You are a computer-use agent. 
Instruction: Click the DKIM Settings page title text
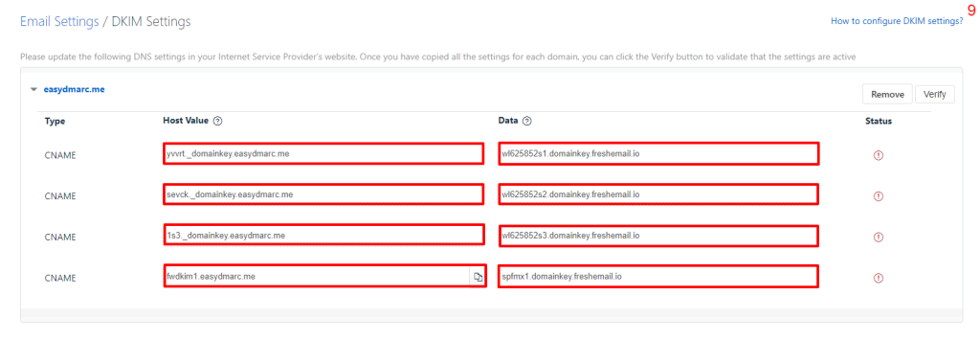pyautogui.click(x=150, y=21)
